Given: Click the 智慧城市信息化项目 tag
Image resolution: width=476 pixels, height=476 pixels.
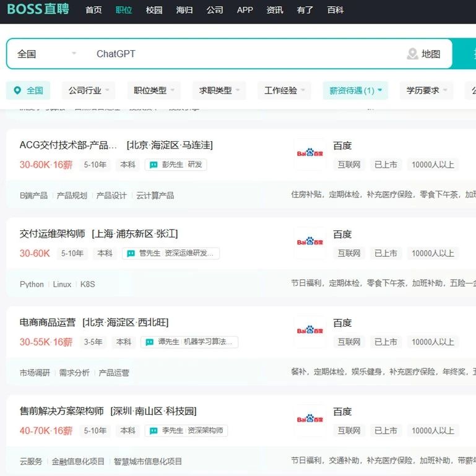Looking at the screenshot, I should [x=148, y=461].
